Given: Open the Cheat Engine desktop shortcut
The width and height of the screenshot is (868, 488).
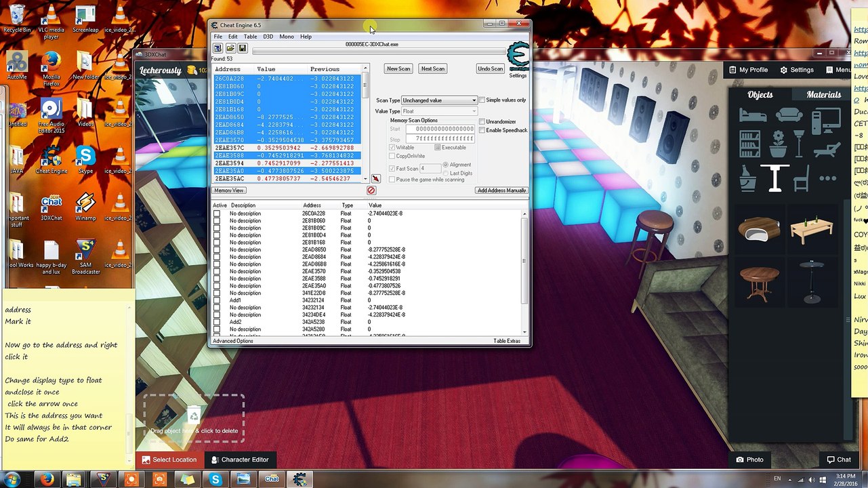Looking at the screenshot, I should [x=51, y=161].
